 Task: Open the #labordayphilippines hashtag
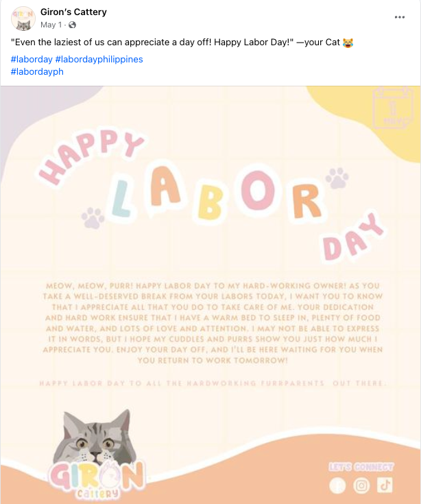pyautogui.click(x=99, y=59)
